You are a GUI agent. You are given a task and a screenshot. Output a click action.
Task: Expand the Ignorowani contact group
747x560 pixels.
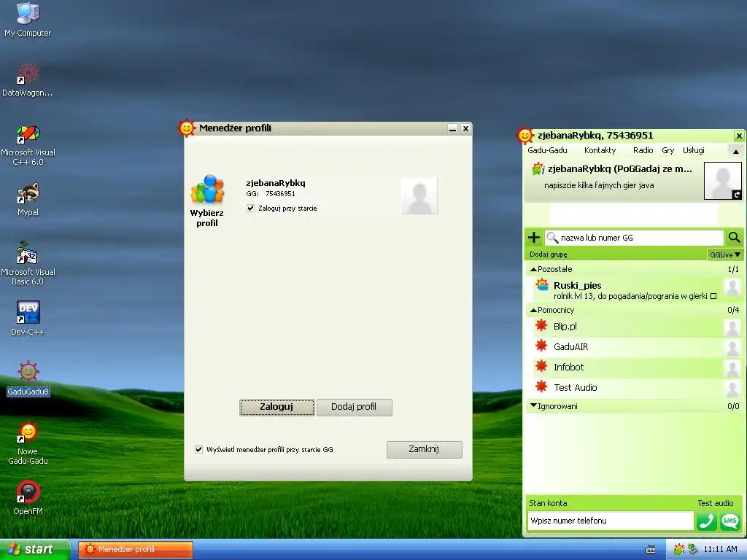pos(533,405)
